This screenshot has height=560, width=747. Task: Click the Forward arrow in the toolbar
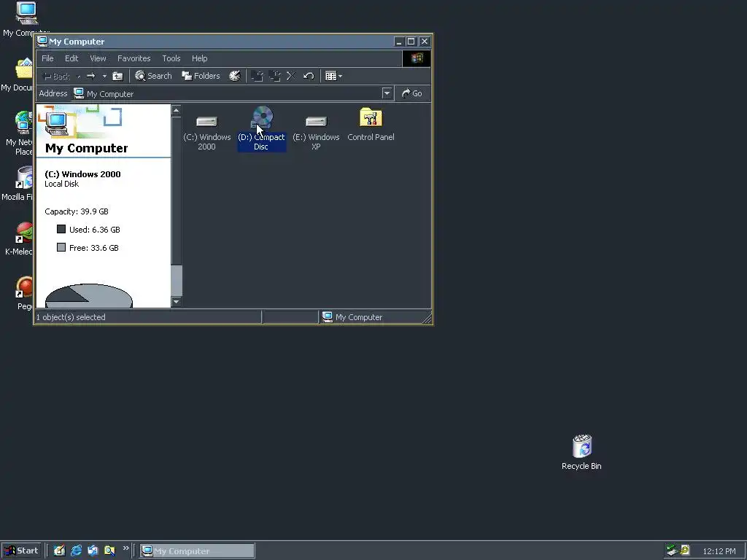tap(91, 76)
